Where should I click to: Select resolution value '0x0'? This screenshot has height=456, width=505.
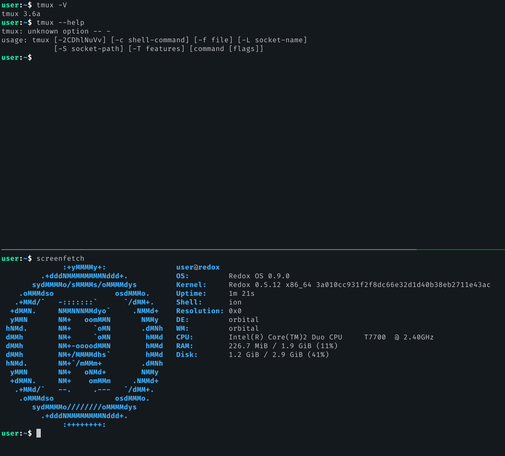(235, 311)
